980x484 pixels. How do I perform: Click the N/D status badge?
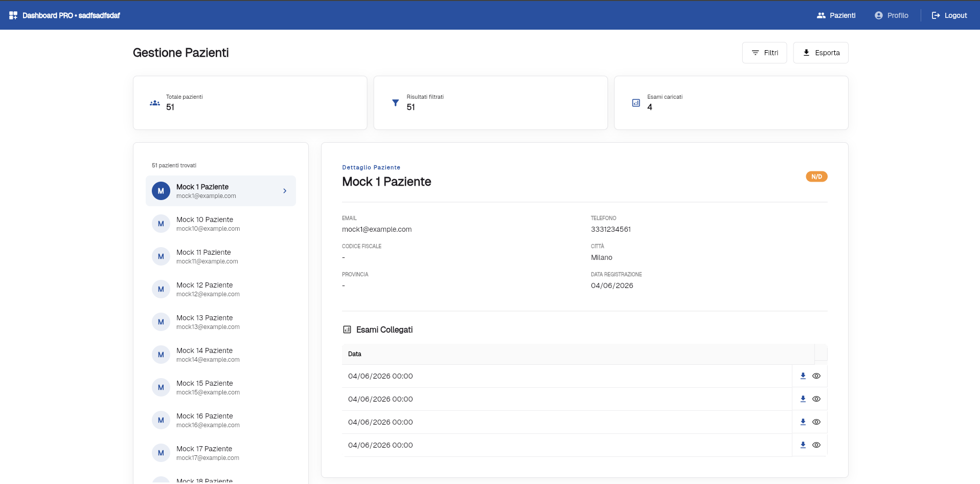pos(816,177)
